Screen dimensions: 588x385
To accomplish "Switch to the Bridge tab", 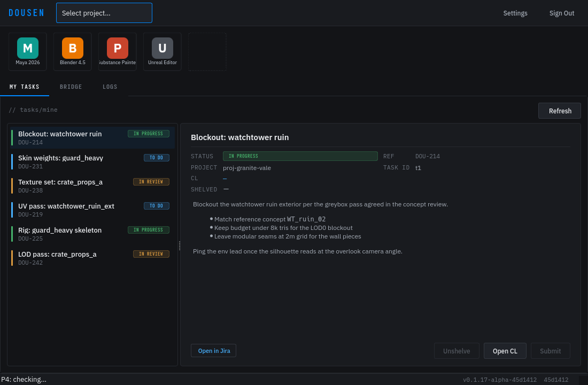I will 71,87.
